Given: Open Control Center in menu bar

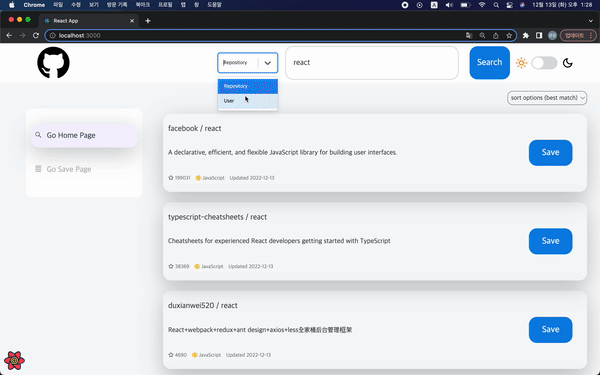Looking at the screenshot, I should 509,5.
